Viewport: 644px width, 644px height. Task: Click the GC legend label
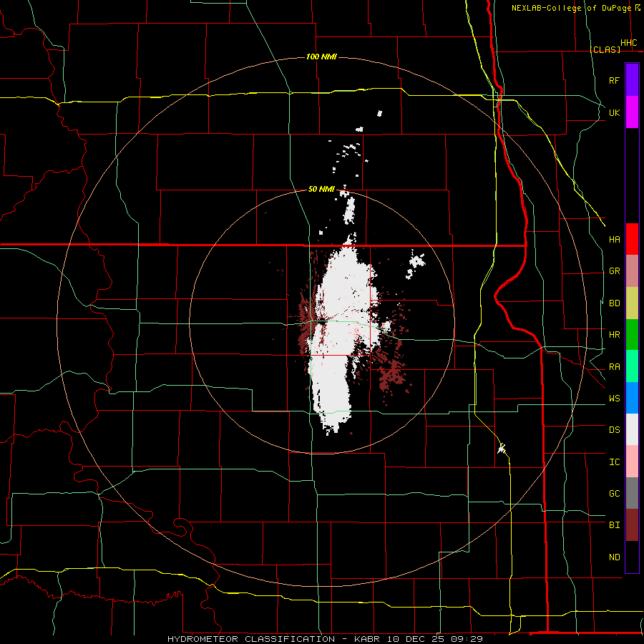(x=615, y=494)
